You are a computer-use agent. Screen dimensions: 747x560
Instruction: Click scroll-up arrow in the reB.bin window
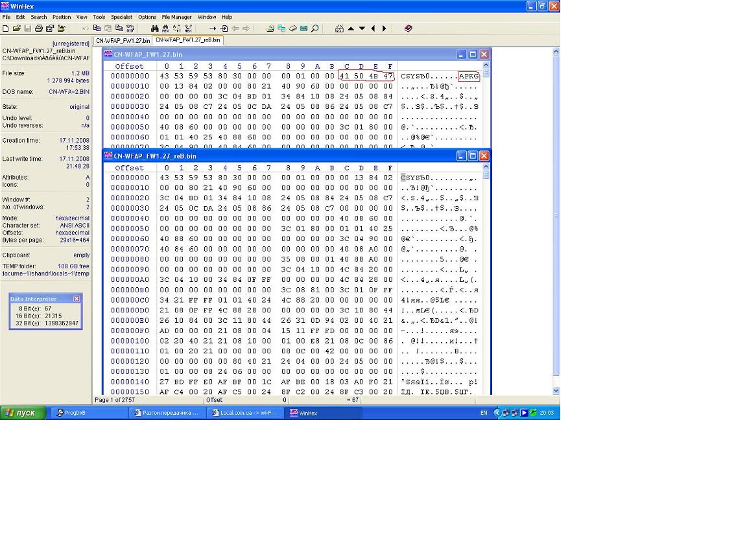(486, 167)
